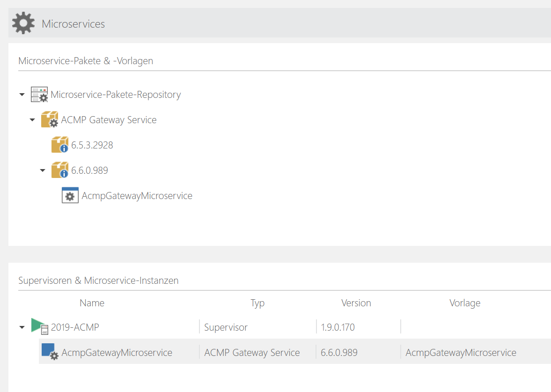551x392 pixels.
Task: Select the 6.5.3.2928 package version
Action: 92,145
